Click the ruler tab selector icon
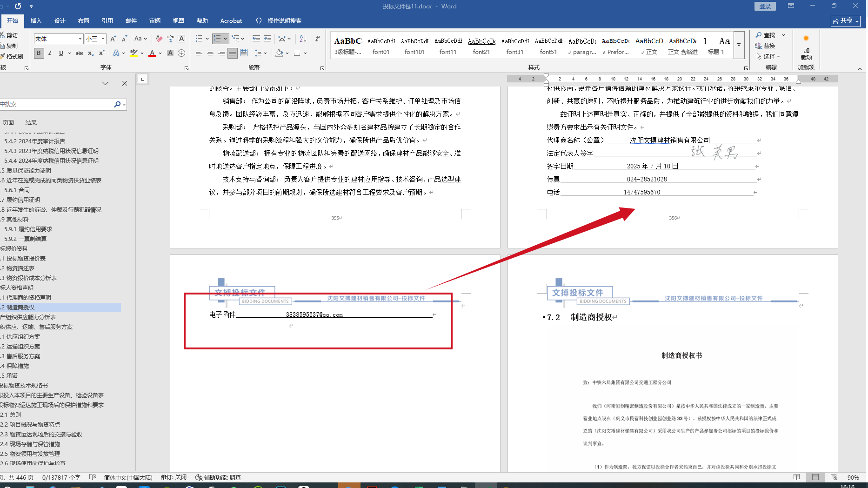The width and height of the screenshot is (868, 488). point(142,79)
